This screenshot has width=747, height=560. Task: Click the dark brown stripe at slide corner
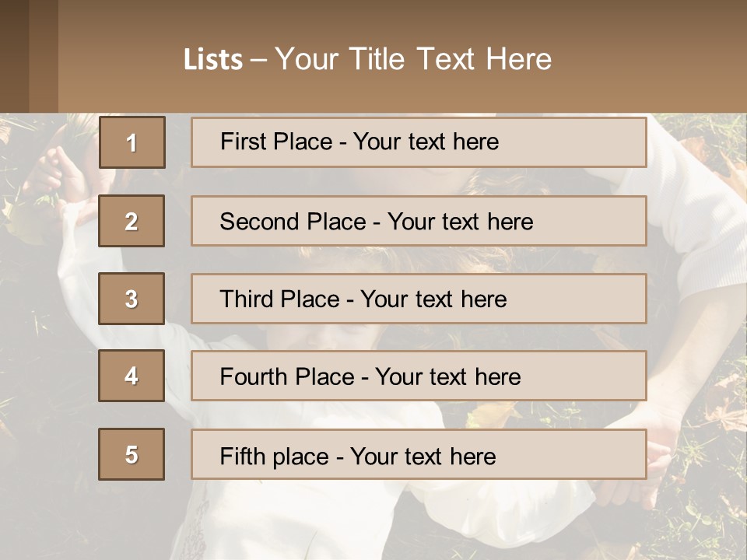14,56
